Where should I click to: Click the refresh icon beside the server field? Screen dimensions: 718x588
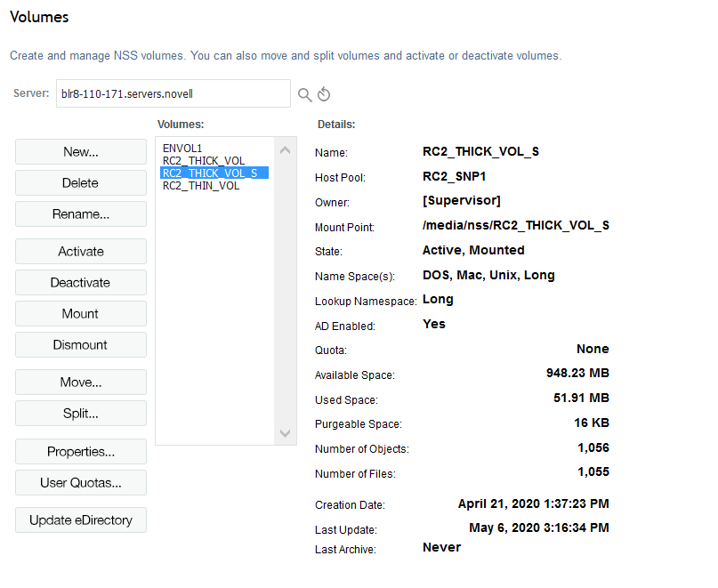(322, 93)
